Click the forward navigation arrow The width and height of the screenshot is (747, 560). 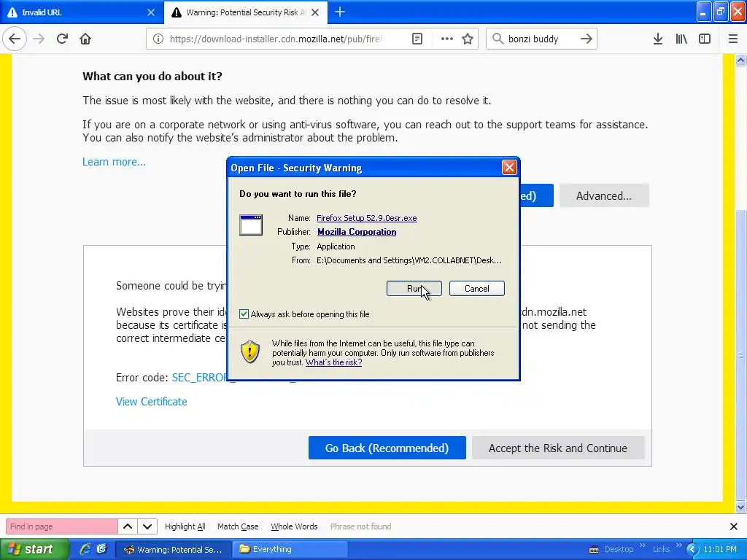39,39
